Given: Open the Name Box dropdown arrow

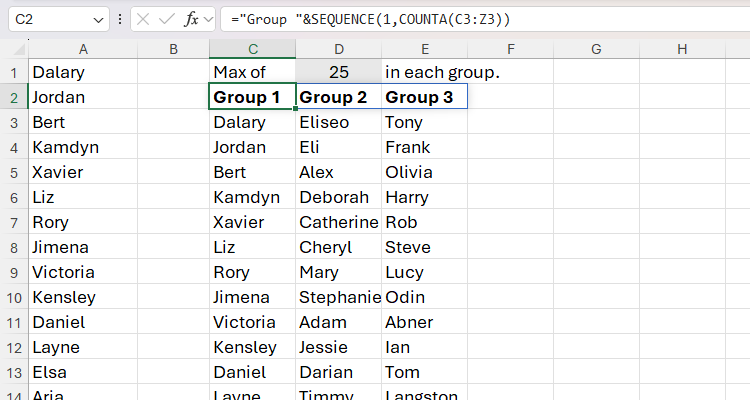Looking at the screenshot, I should [98, 19].
